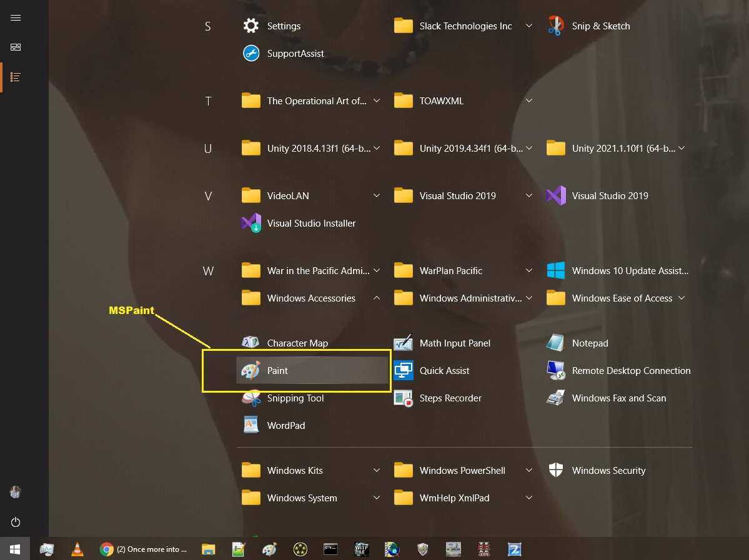Jump to letter S section header

[208, 26]
